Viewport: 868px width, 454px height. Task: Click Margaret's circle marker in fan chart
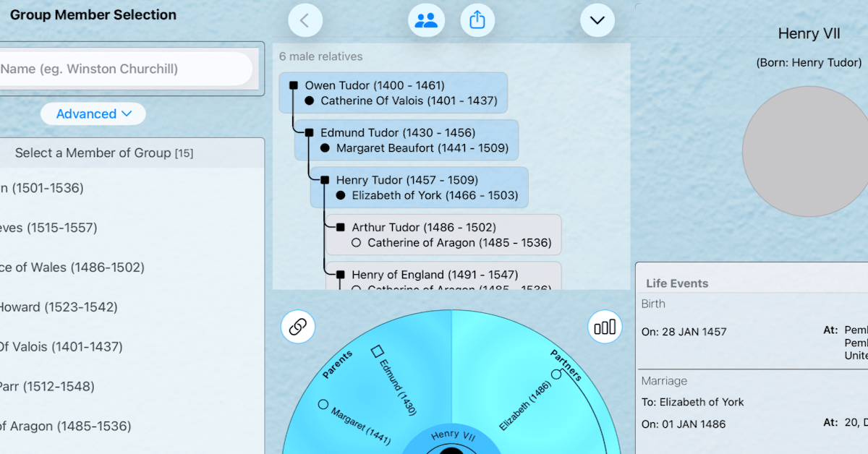coord(323,405)
